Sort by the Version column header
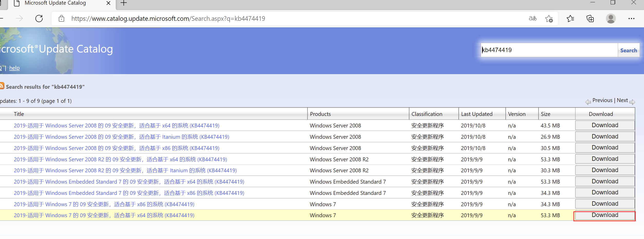 click(x=517, y=114)
